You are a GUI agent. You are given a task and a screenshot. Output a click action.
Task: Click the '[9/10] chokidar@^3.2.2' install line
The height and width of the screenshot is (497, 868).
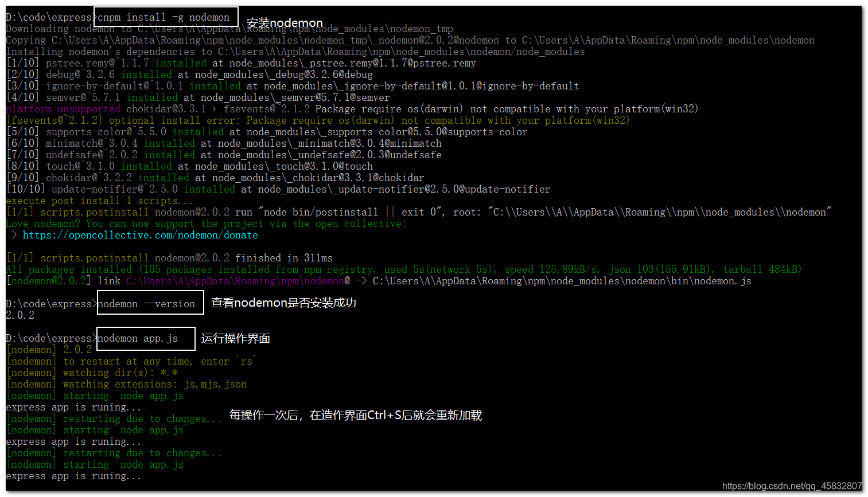click(215, 178)
